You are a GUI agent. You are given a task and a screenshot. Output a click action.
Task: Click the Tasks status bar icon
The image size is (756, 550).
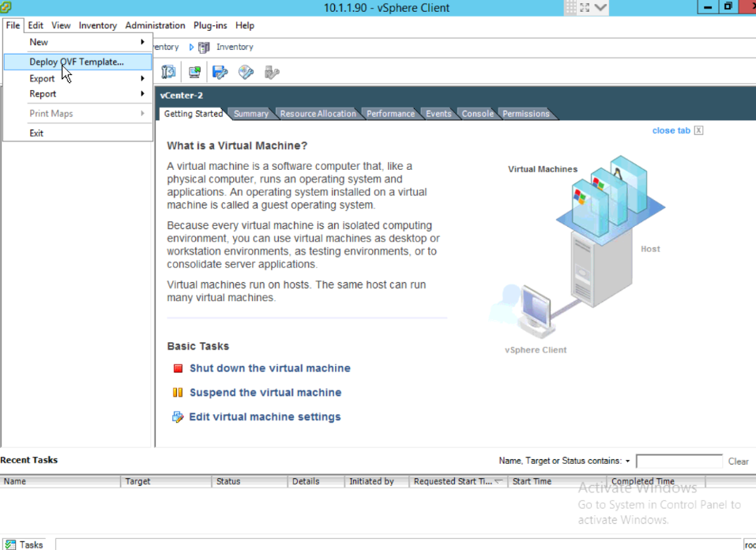point(10,544)
